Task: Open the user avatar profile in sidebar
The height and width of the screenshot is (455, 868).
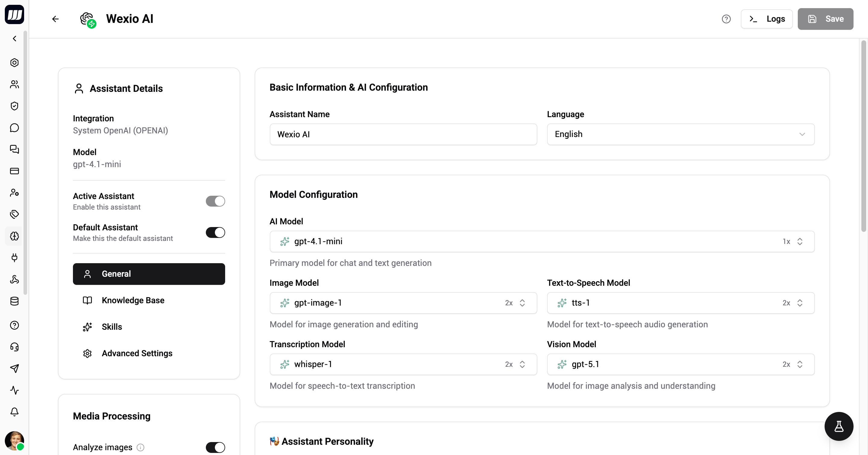Action: 14,441
